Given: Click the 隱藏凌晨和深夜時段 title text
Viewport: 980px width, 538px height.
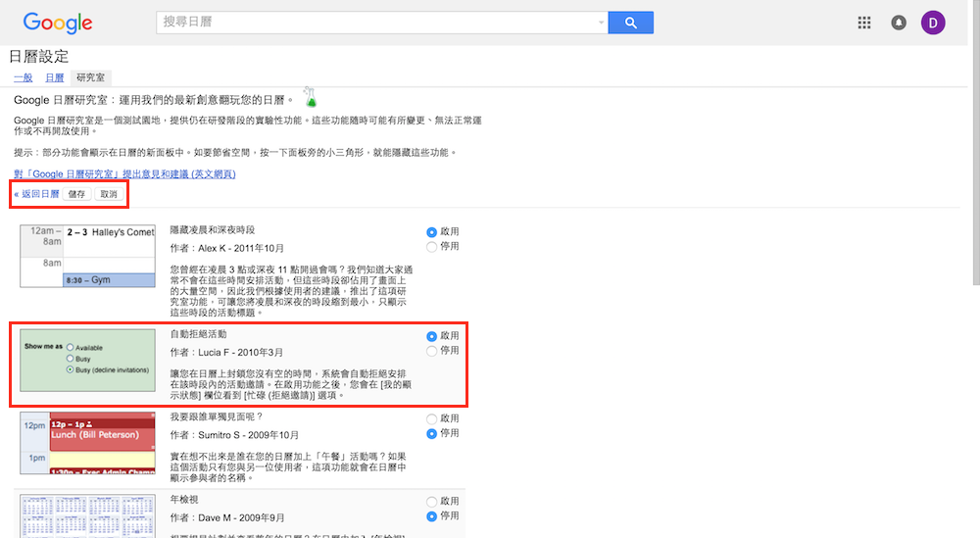Looking at the screenshot, I should tap(213, 230).
